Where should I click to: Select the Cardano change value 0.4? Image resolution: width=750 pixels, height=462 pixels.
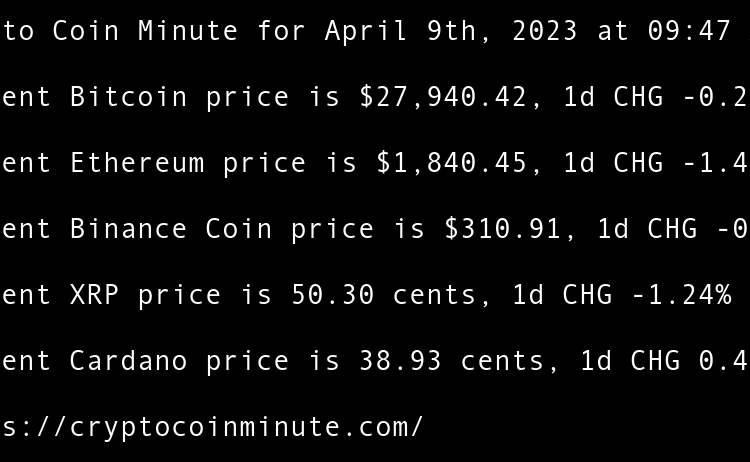(723, 361)
